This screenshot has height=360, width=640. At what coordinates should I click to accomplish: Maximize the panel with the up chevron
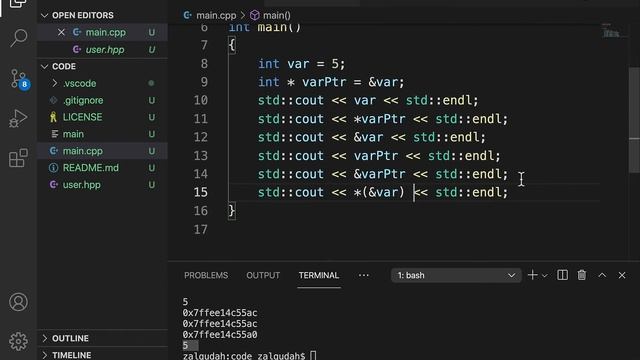[x=602, y=275]
